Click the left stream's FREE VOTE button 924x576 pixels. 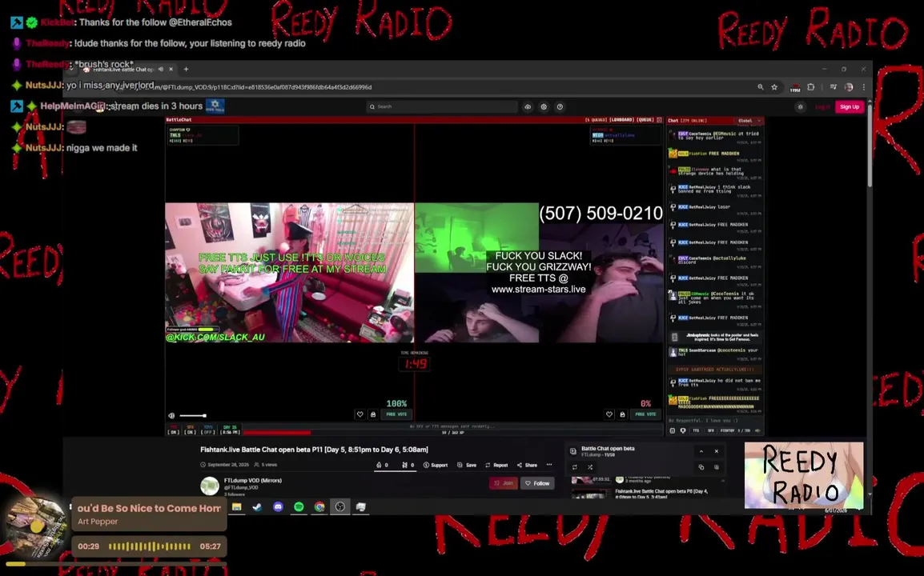[x=396, y=414]
